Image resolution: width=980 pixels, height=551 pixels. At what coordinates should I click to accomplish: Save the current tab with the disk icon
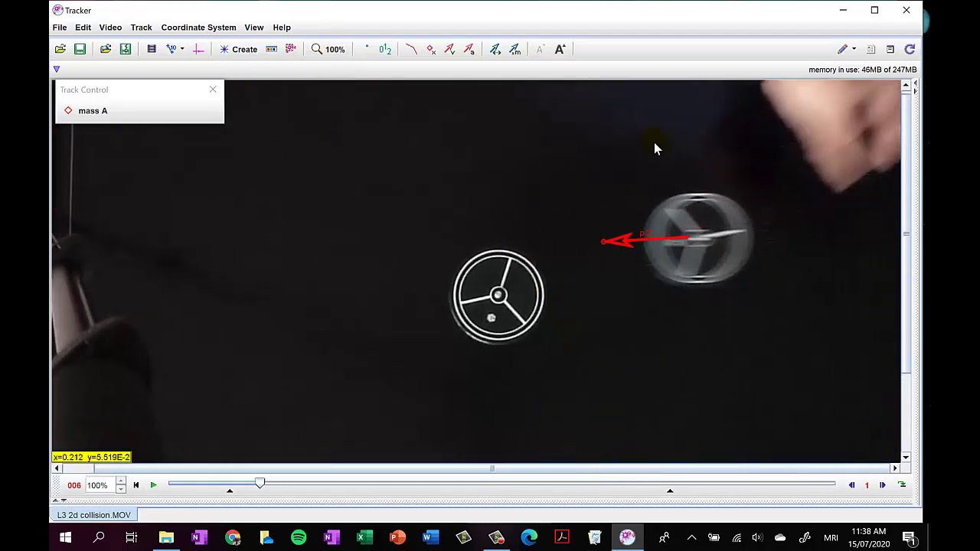(x=80, y=49)
